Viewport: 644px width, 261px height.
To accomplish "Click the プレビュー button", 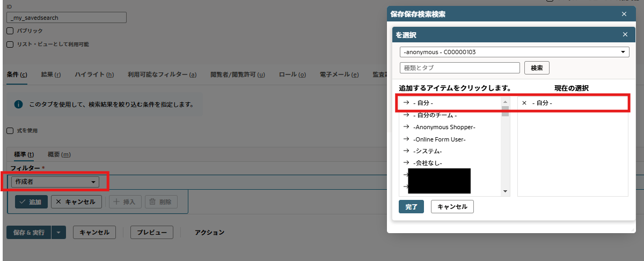I will coord(152,233).
